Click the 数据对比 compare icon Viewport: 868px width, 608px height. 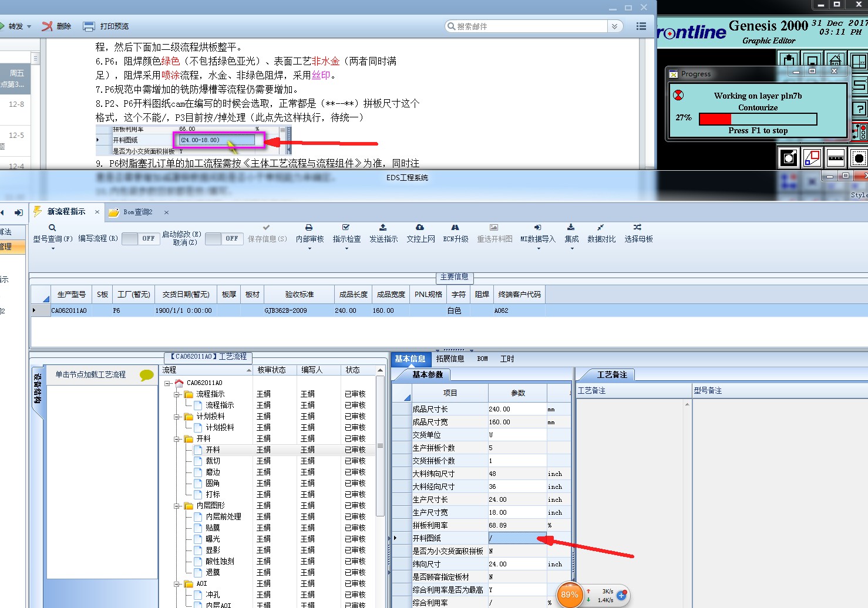(x=600, y=227)
